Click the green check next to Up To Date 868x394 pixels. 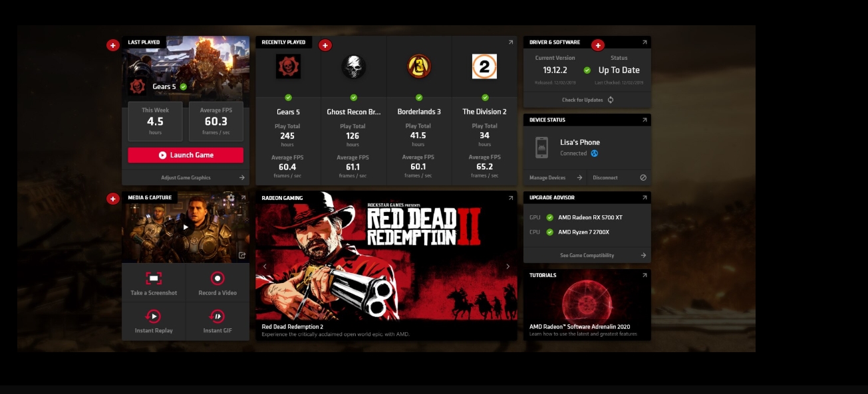click(x=587, y=70)
